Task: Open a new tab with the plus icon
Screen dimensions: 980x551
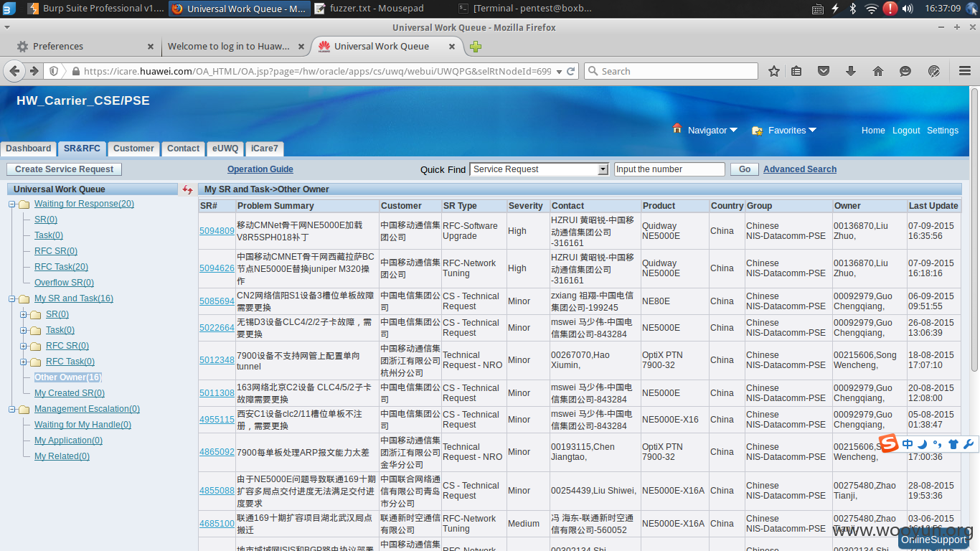Action: pyautogui.click(x=476, y=47)
